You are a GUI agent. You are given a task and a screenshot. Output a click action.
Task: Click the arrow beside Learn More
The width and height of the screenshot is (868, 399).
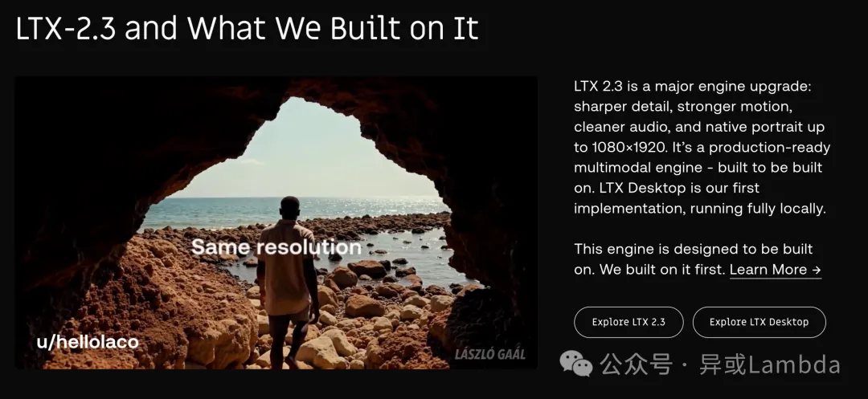(x=816, y=270)
